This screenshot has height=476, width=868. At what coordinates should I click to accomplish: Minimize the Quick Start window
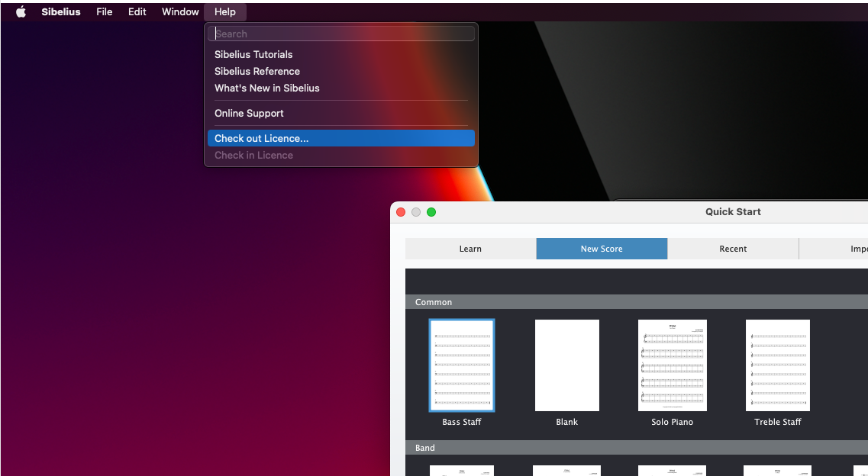pos(416,212)
